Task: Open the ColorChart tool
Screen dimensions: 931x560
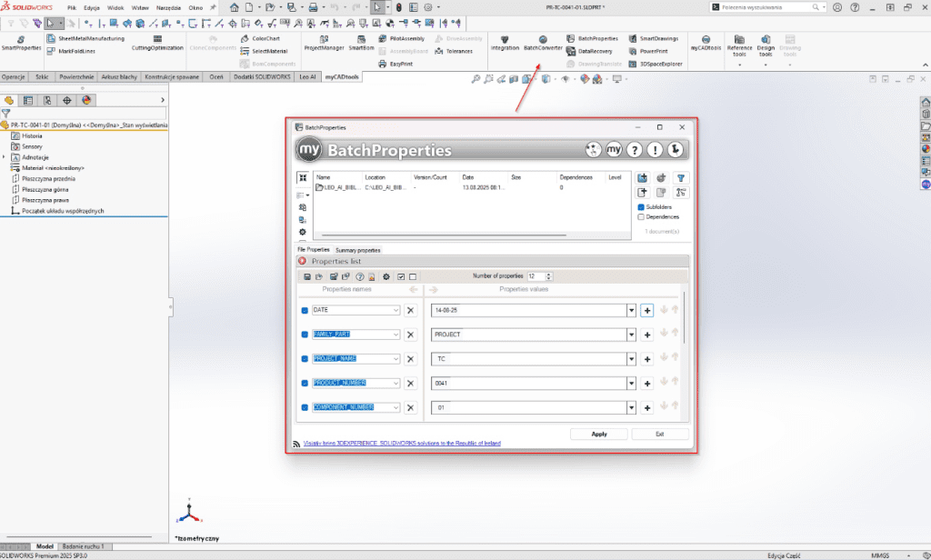Action: 260,38
